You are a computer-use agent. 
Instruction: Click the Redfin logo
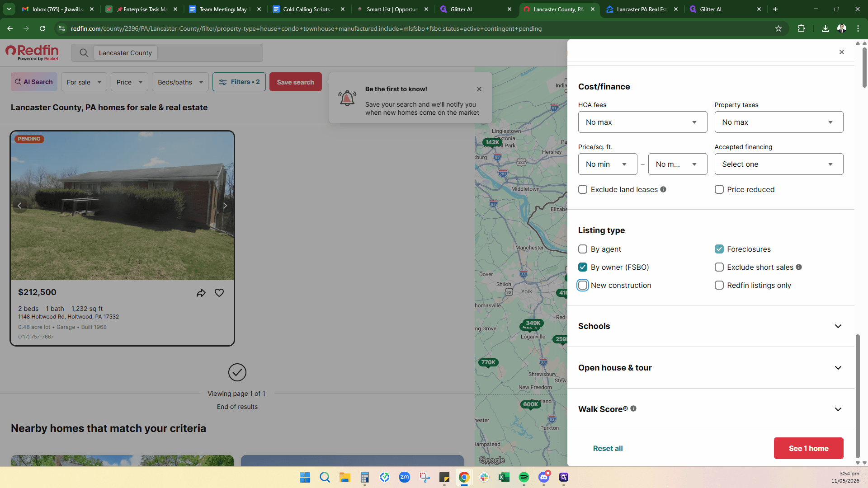[x=32, y=52]
